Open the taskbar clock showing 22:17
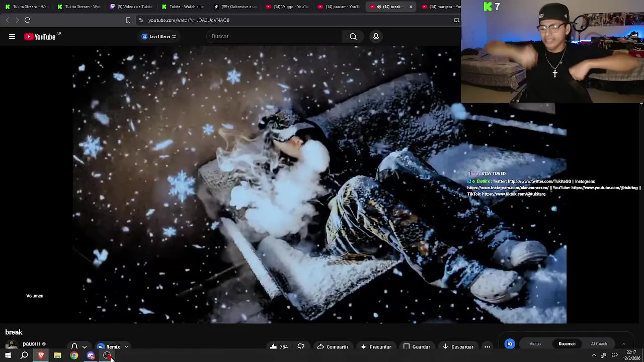 631,355
